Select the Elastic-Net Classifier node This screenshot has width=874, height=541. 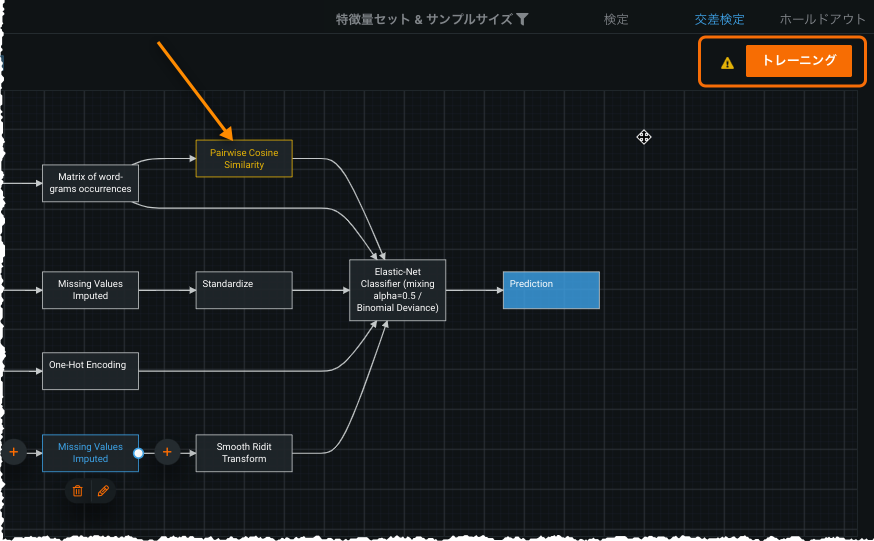[x=397, y=290]
